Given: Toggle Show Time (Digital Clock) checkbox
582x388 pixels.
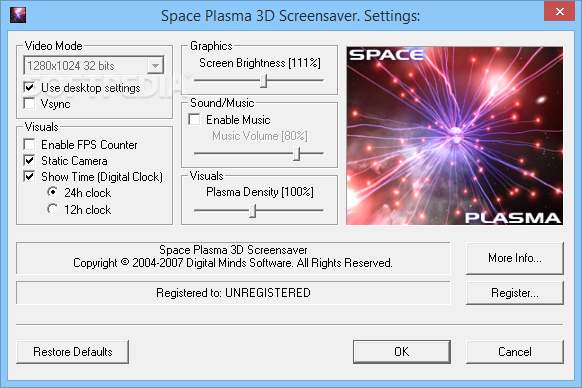Looking at the screenshot, I should pyautogui.click(x=29, y=176).
